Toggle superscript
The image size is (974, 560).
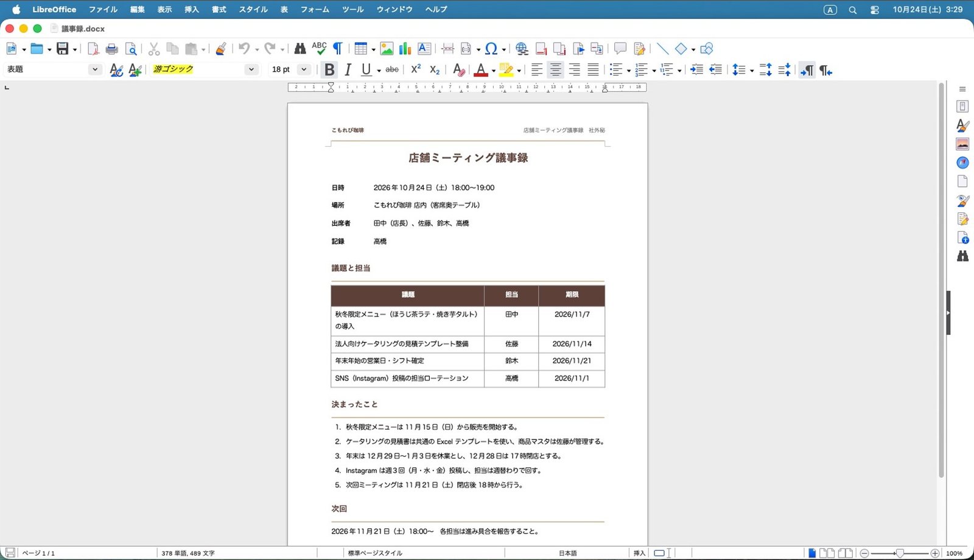click(416, 69)
